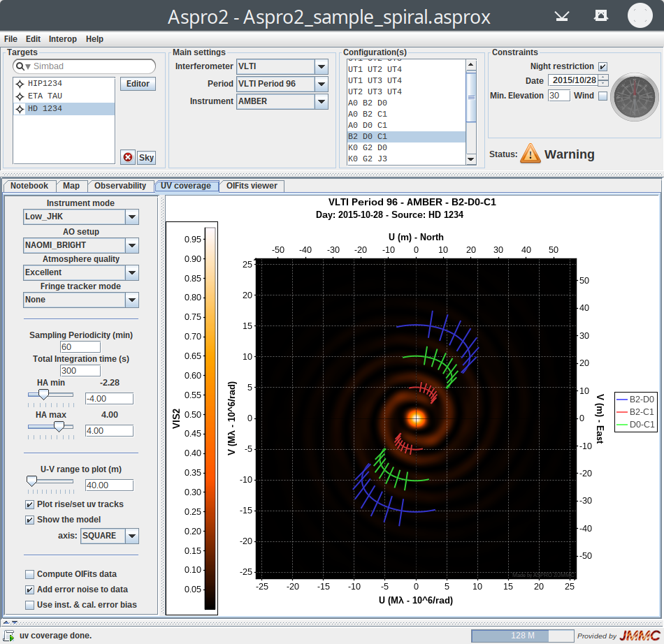
Task: Click the Editor button
Action: 138,84
